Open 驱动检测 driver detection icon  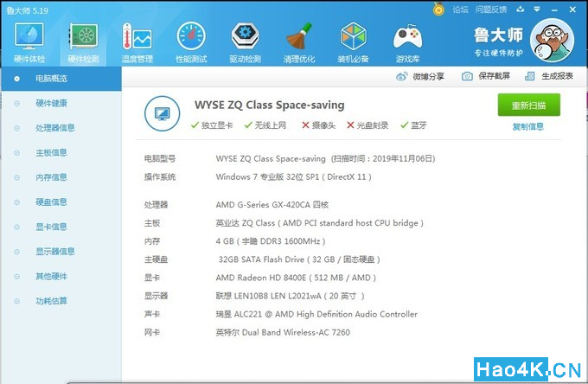coord(245,42)
